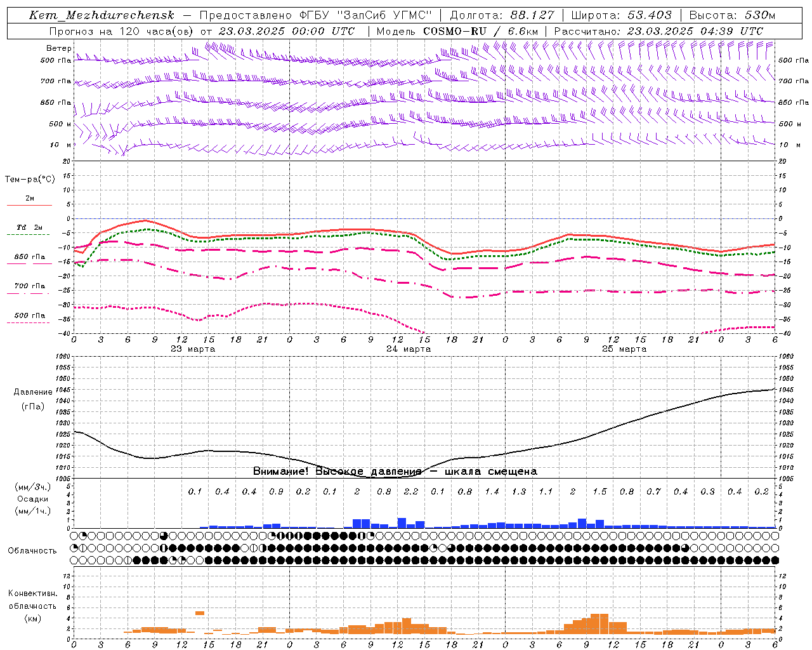
Task: Click the 25 марта date label
Action: pyautogui.click(x=624, y=349)
